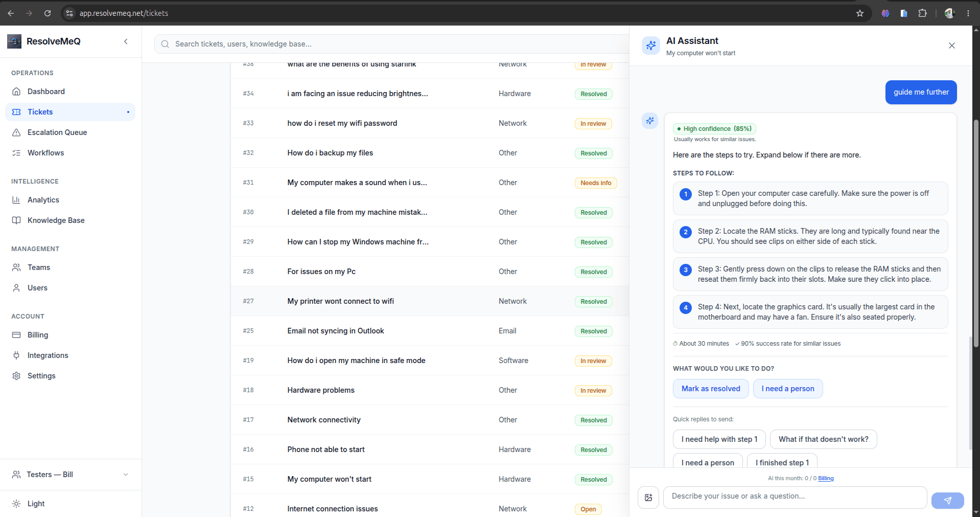This screenshot has height=517, width=980.
Task: Collapse the sidebar with chevron
Action: pos(126,41)
